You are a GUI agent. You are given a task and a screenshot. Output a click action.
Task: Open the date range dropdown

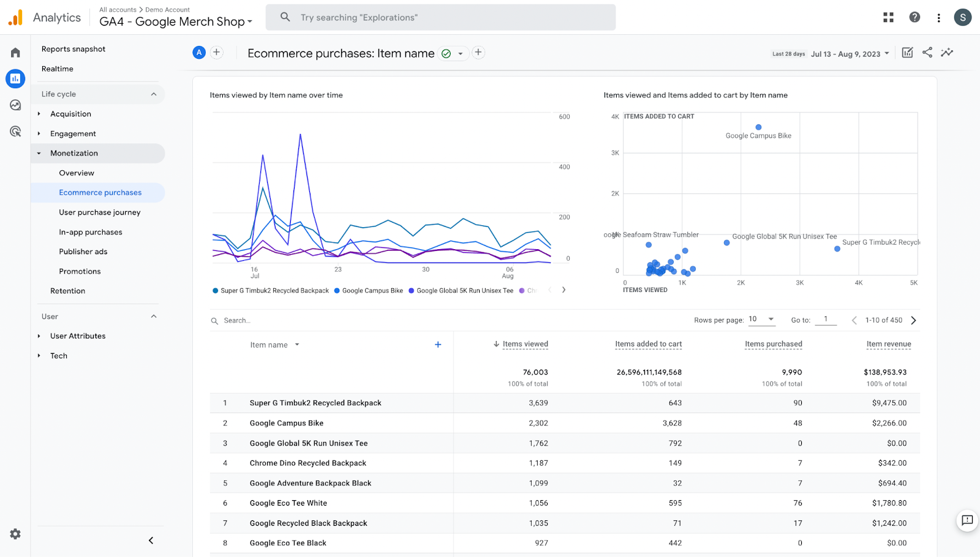pos(851,54)
